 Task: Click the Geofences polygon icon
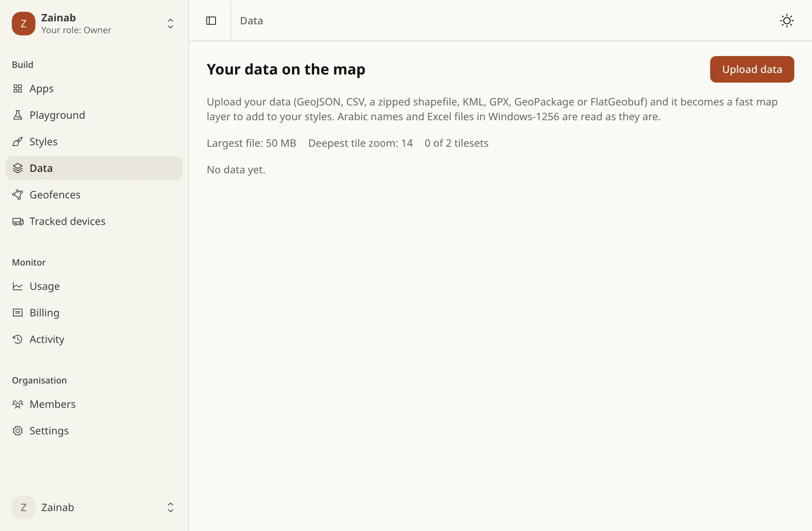(x=18, y=195)
